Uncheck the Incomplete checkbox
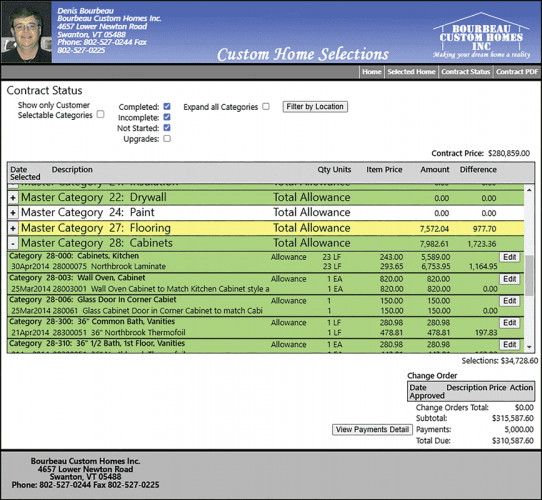542x500 pixels. click(167, 117)
